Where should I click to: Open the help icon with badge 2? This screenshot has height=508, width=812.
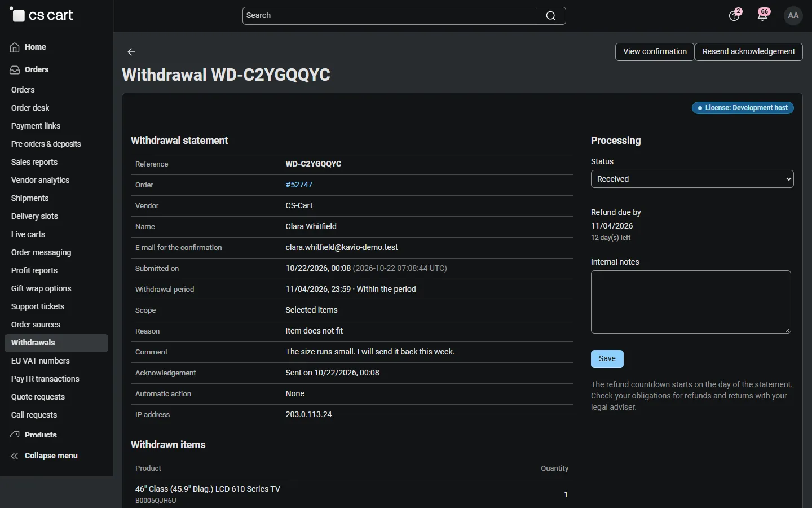pyautogui.click(x=734, y=15)
